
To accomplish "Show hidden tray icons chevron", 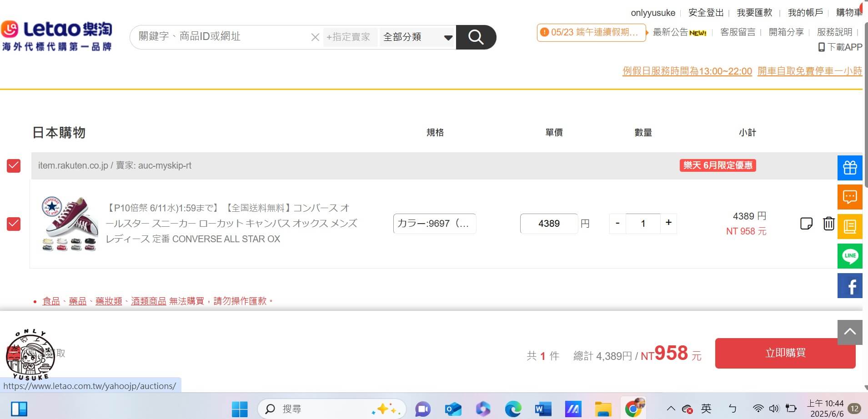I will 671,409.
